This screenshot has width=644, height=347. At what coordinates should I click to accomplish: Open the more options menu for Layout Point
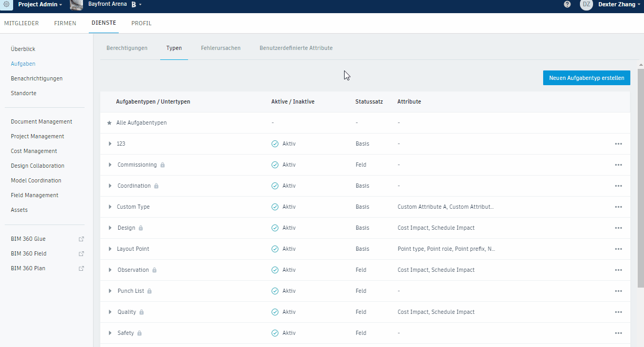tap(618, 249)
